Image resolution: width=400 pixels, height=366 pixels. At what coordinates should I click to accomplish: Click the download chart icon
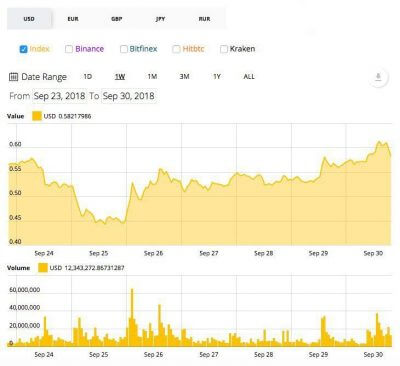click(378, 77)
